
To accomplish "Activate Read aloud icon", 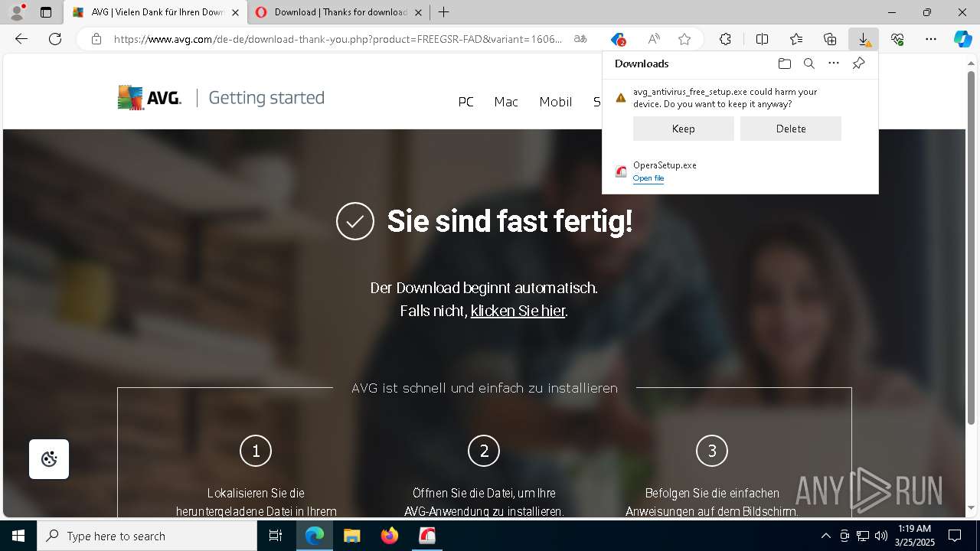I will pyautogui.click(x=654, y=39).
